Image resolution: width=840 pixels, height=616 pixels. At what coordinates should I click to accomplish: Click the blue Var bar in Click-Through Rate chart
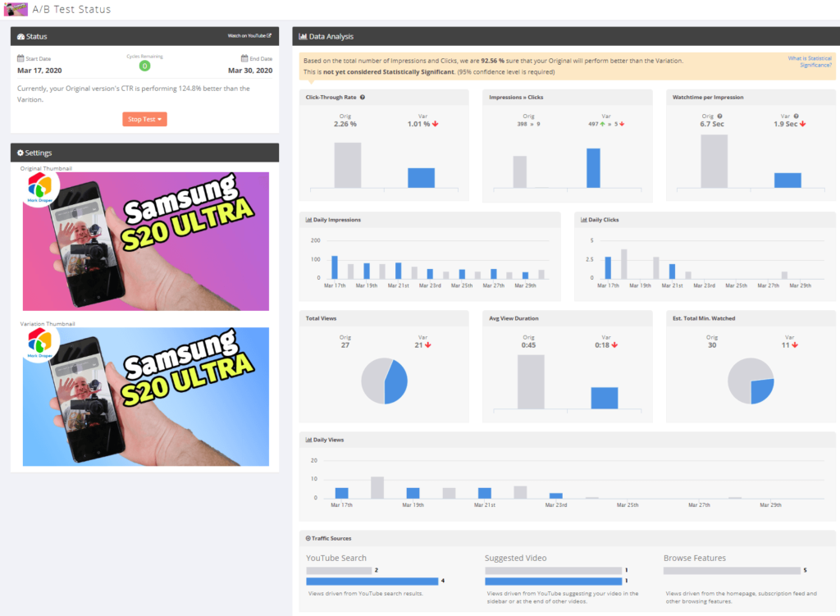pyautogui.click(x=421, y=178)
